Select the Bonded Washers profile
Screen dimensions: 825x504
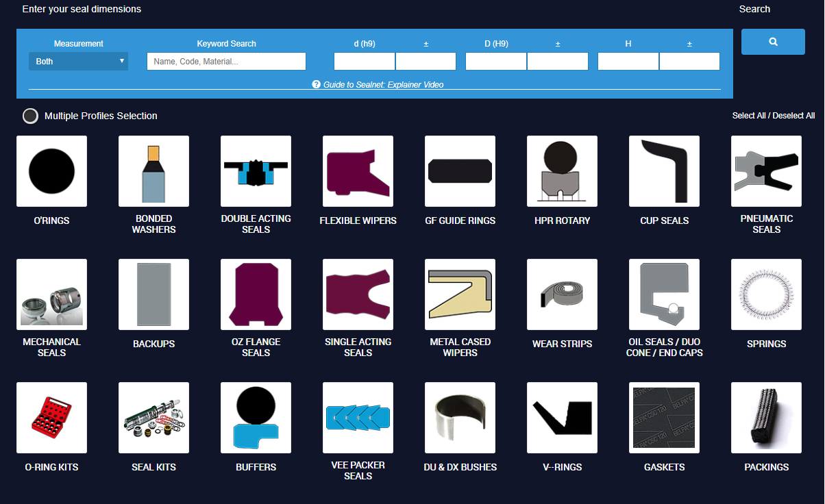[153, 171]
